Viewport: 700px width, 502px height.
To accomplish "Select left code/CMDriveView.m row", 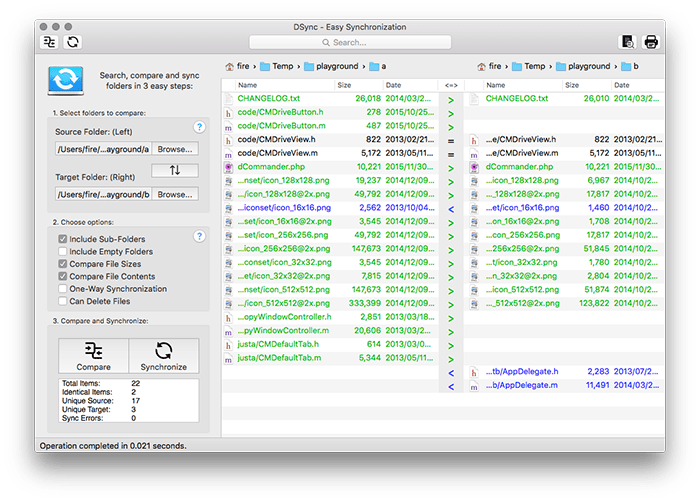I will [330, 153].
